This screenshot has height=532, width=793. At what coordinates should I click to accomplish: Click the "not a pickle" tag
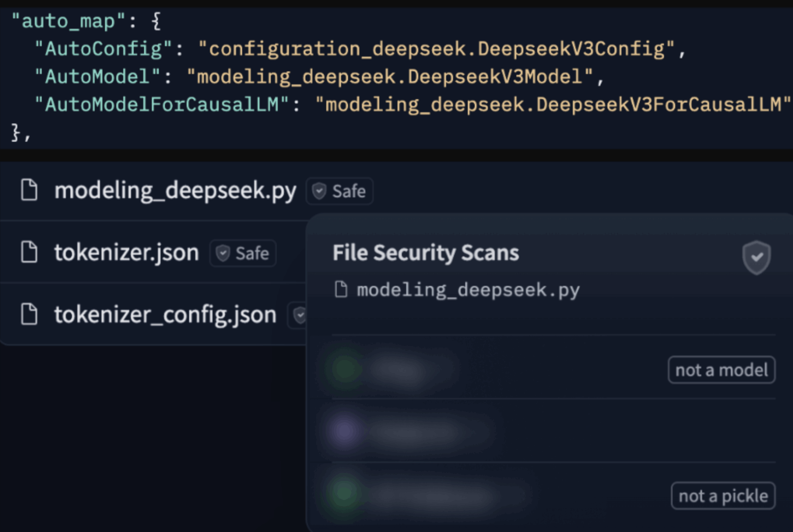pos(723,496)
